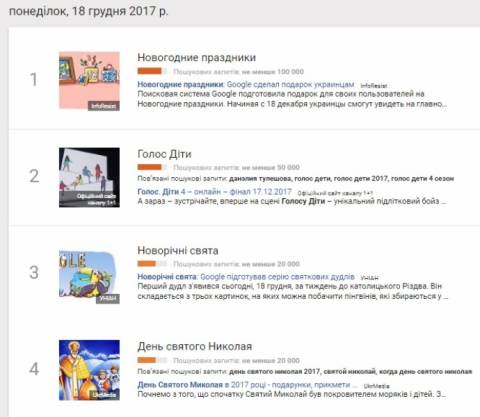Open article Голос. Діти 4 онлайн фінал
Screen dimensions: 480x417
click(214, 192)
